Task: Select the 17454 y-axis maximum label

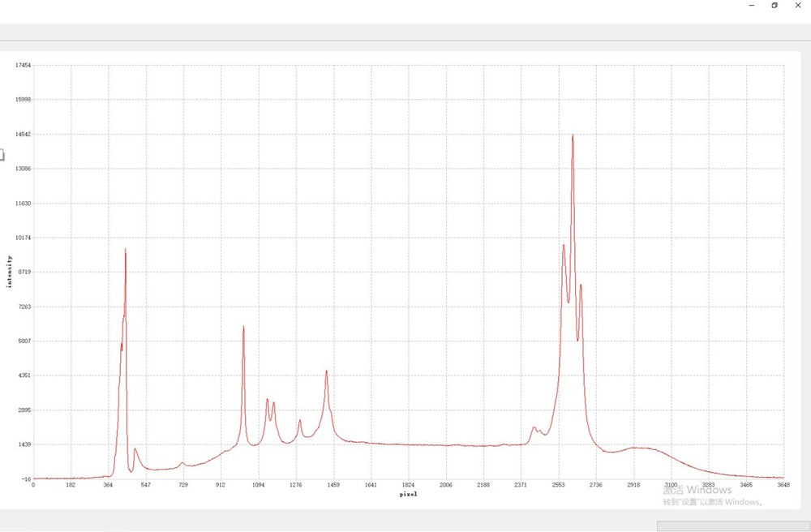Action: (23, 65)
